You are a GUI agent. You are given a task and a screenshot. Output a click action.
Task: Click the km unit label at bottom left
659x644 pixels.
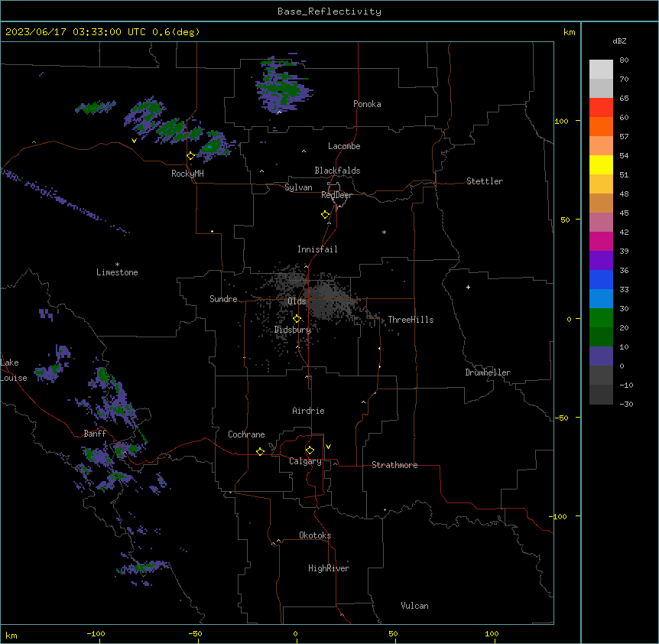pos(11,635)
